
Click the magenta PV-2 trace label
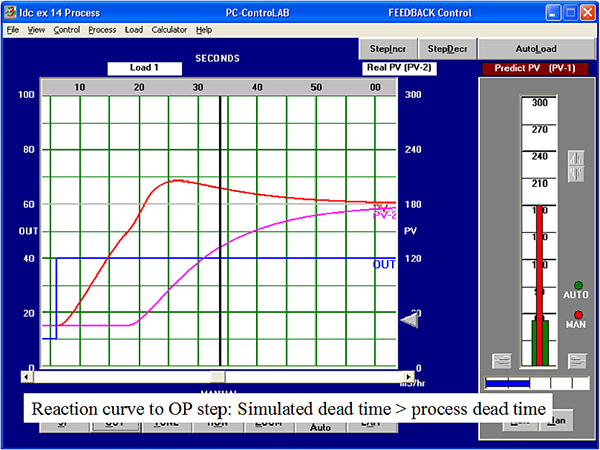coord(384,215)
